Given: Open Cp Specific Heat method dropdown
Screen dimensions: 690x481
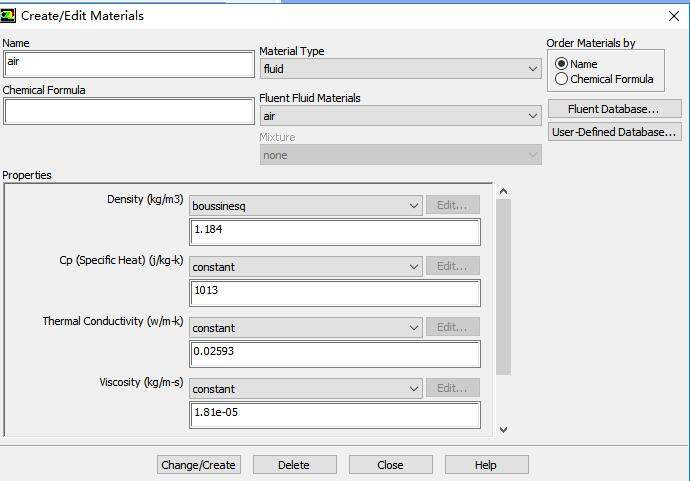Looking at the screenshot, I should [305, 267].
